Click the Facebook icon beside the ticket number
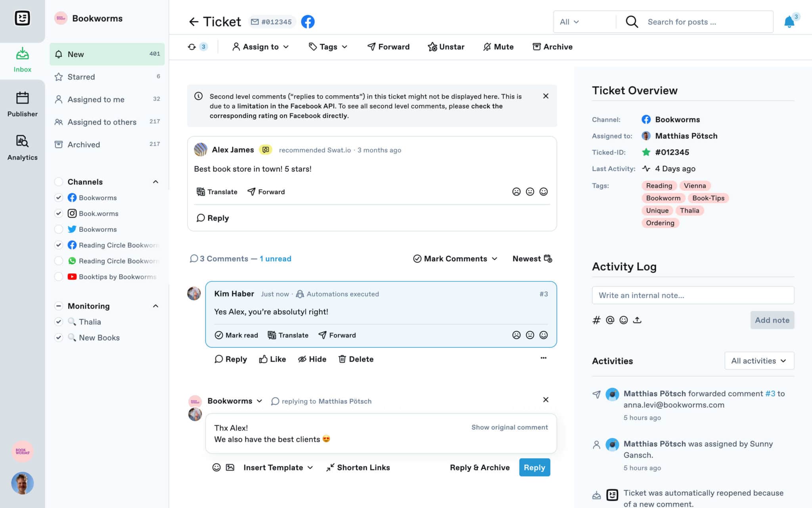The image size is (812, 508). point(308,22)
